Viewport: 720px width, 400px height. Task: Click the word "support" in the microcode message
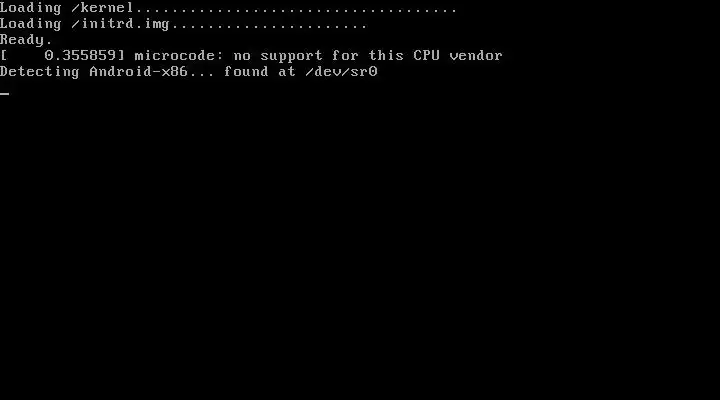pyautogui.click(x=292, y=56)
